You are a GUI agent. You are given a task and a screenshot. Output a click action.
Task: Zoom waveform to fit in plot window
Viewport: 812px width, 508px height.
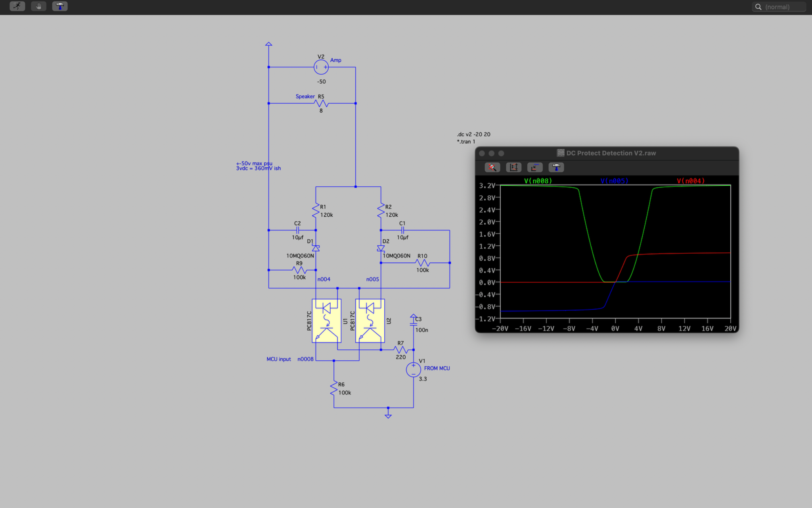[x=492, y=167]
